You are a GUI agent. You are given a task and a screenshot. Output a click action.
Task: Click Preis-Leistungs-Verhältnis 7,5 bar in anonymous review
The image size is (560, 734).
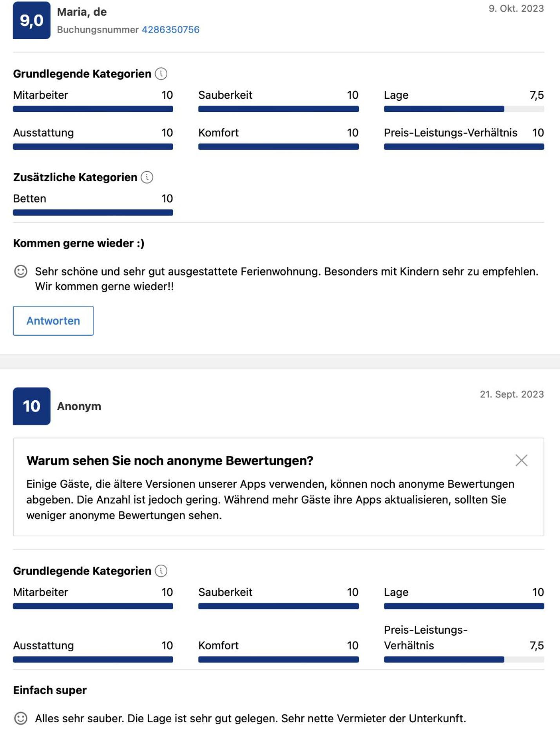pyautogui.click(x=464, y=660)
